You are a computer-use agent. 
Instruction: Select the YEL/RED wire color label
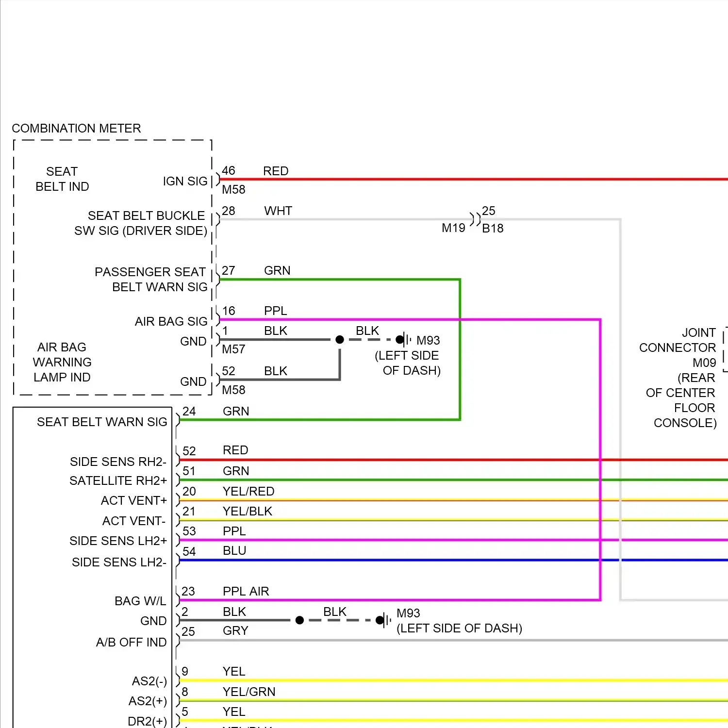[x=248, y=491]
